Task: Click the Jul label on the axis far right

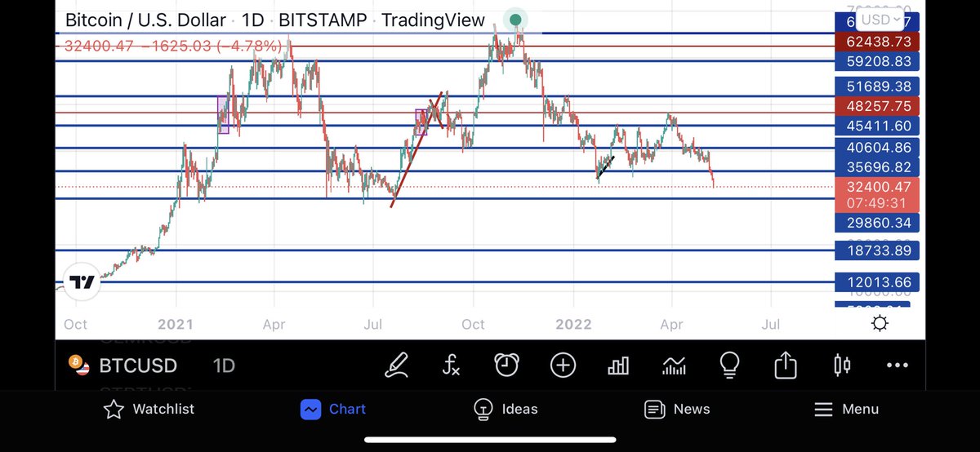Action: tap(770, 324)
